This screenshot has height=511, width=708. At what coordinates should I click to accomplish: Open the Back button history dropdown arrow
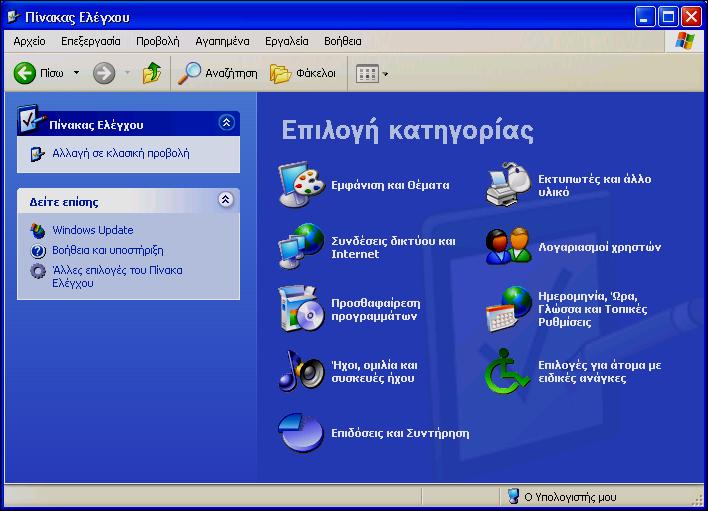[76, 73]
